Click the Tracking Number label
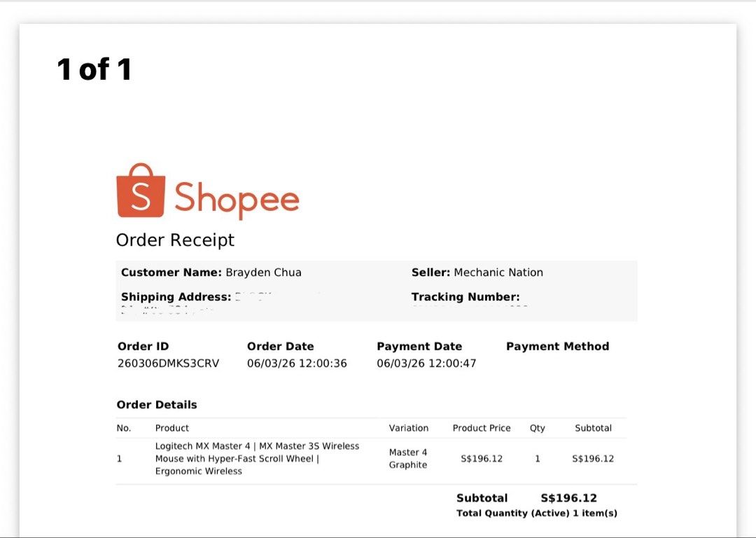The height and width of the screenshot is (538, 756). point(465,297)
